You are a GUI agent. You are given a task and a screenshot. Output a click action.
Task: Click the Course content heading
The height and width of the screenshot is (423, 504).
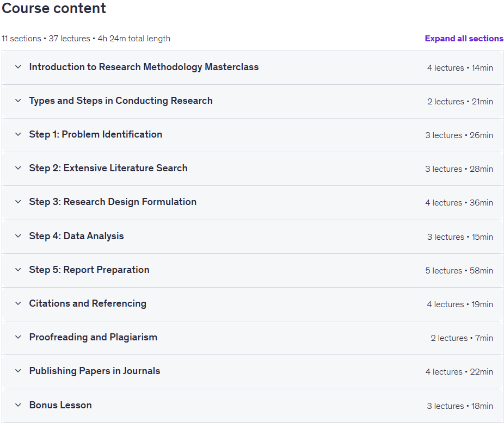pyautogui.click(x=54, y=8)
